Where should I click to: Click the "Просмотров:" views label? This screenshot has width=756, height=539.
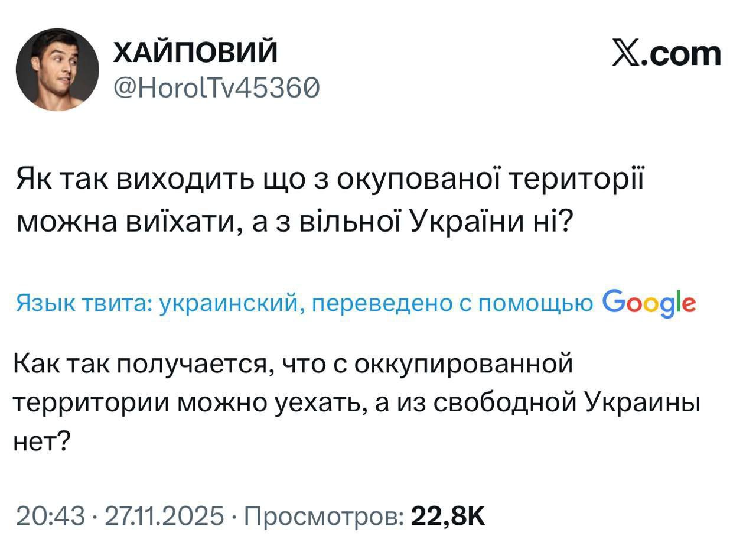point(324,515)
